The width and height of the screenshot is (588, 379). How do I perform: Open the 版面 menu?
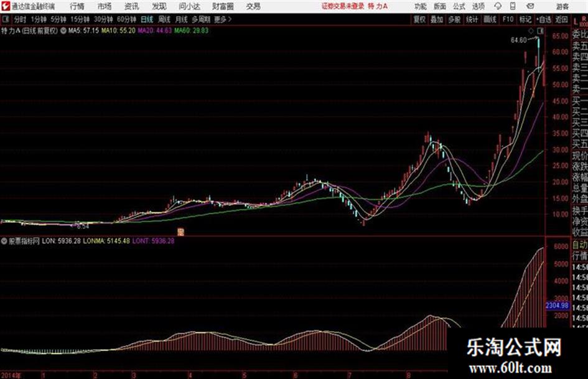[x=439, y=6]
